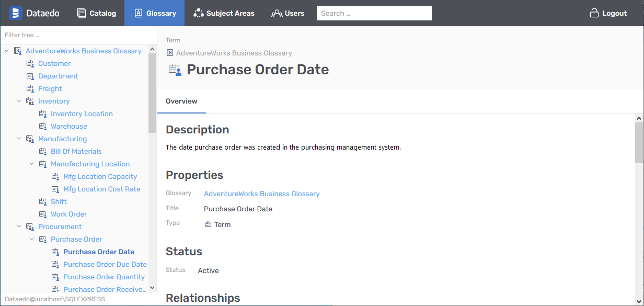Click the Customer term icon in tree
This screenshot has height=306, width=644.
coord(30,63)
